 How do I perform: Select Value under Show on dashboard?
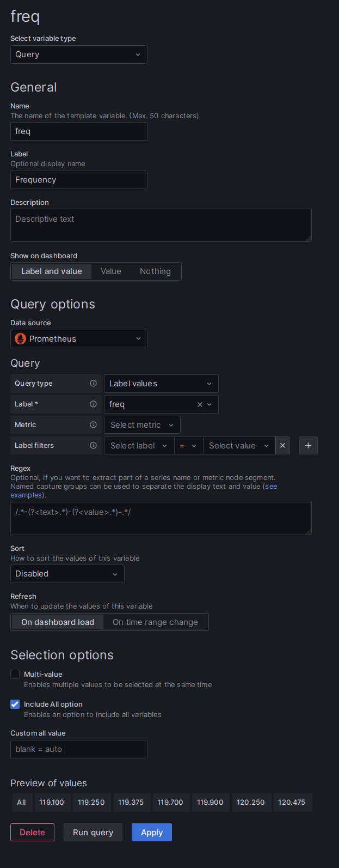[111, 271]
